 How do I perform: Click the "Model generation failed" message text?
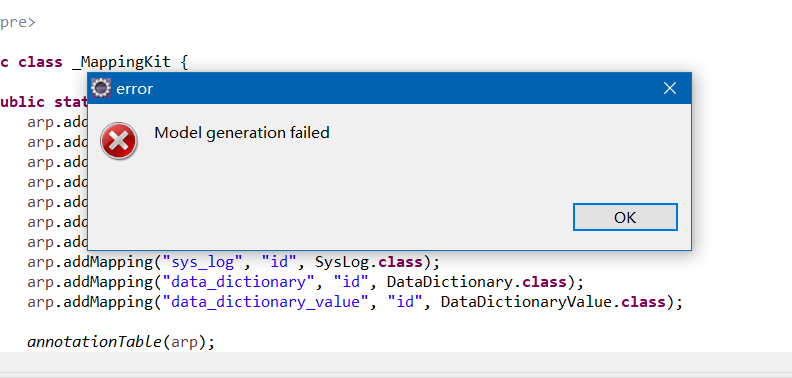click(242, 133)
